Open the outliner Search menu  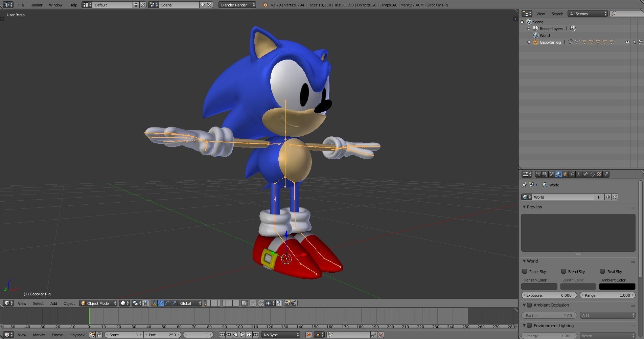(x=557, y=14)
